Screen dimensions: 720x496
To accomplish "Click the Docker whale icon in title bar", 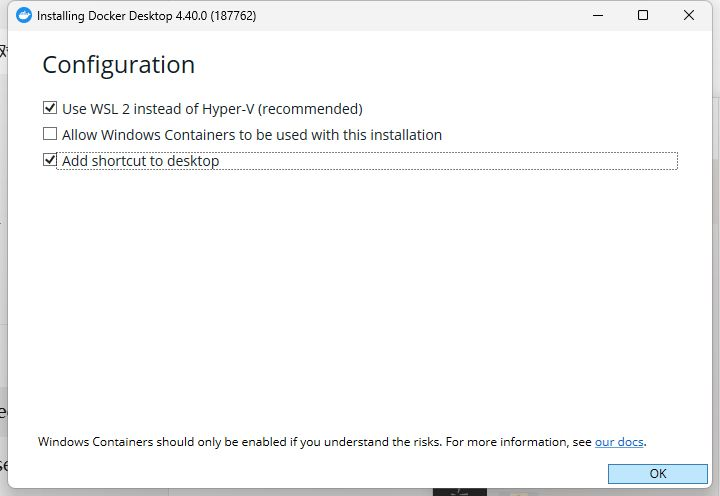I will tap(23, 15).
